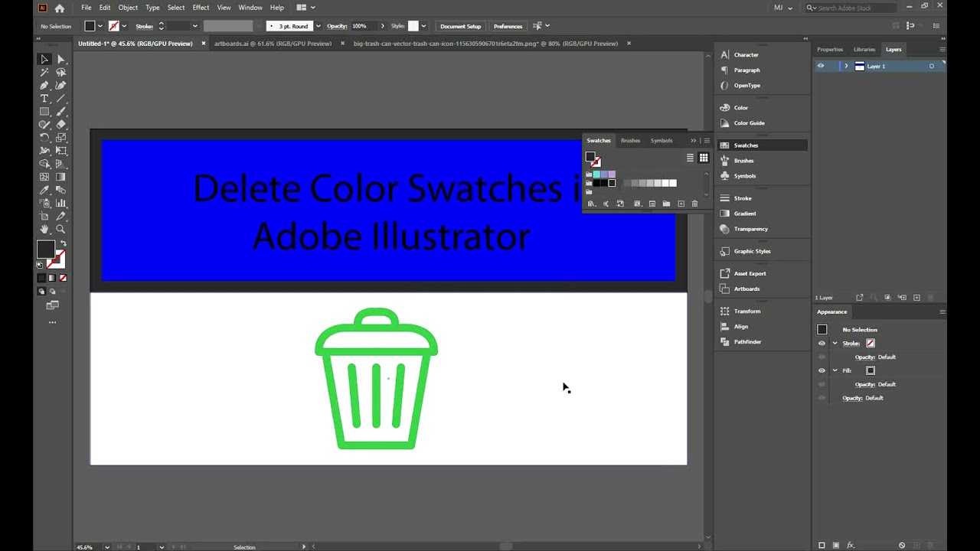Set Gradient mode below fill box
980x551 pixels.
click(52, 278)
